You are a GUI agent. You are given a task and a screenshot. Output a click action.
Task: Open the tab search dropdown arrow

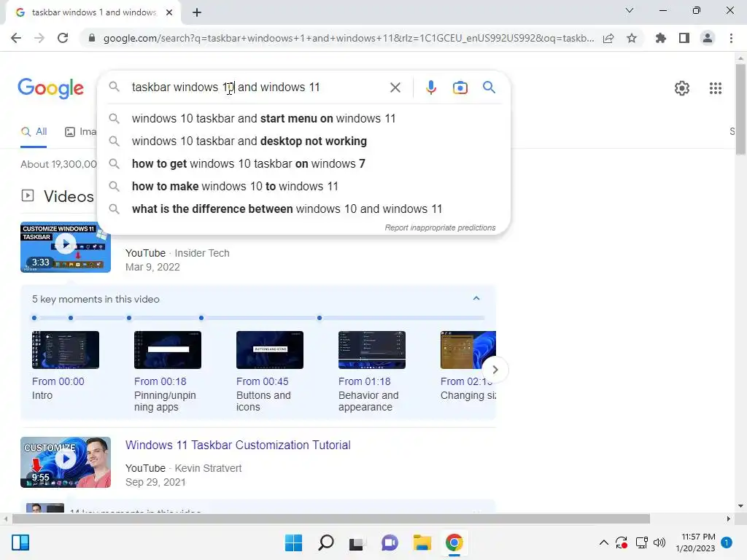[630, 10]
